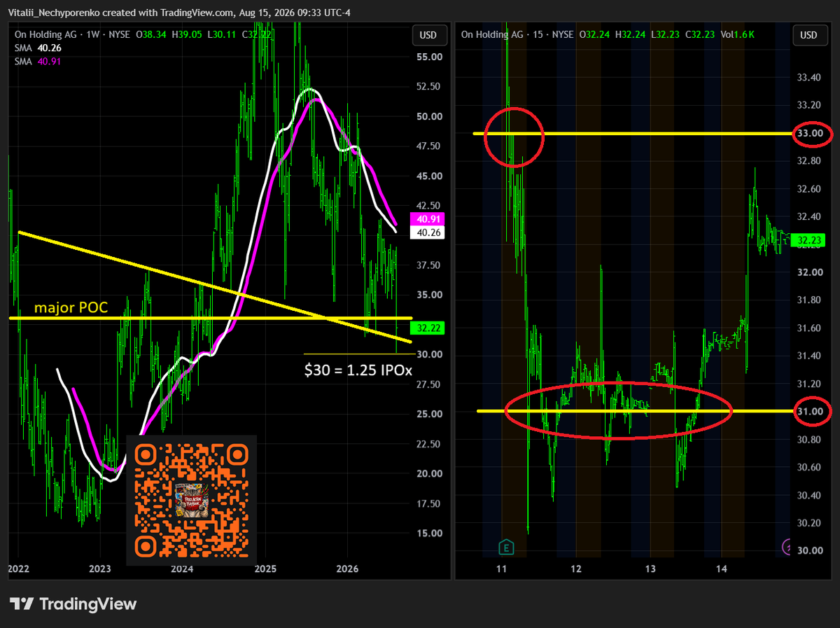Image resolution: width=840 pixels, height=628 pixels.
Task: Click day 13 on the 15-minute time axis
Action: (651, 569)
